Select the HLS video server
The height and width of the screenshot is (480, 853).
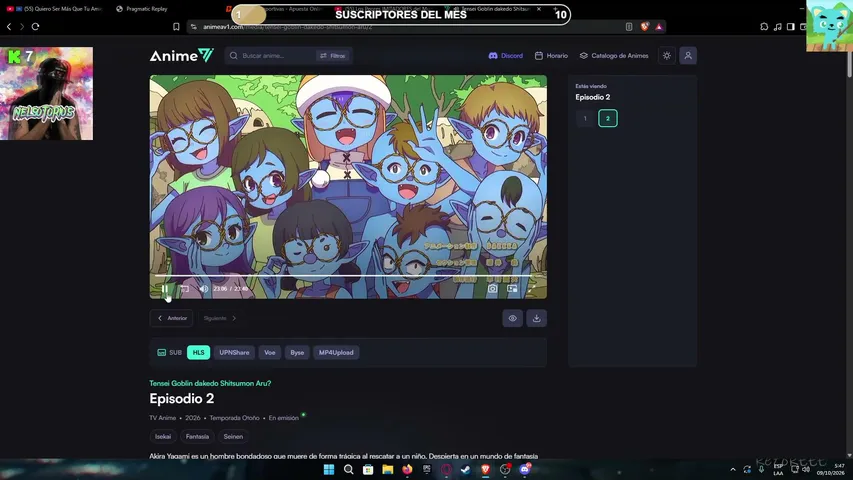[x=199, y=353]
